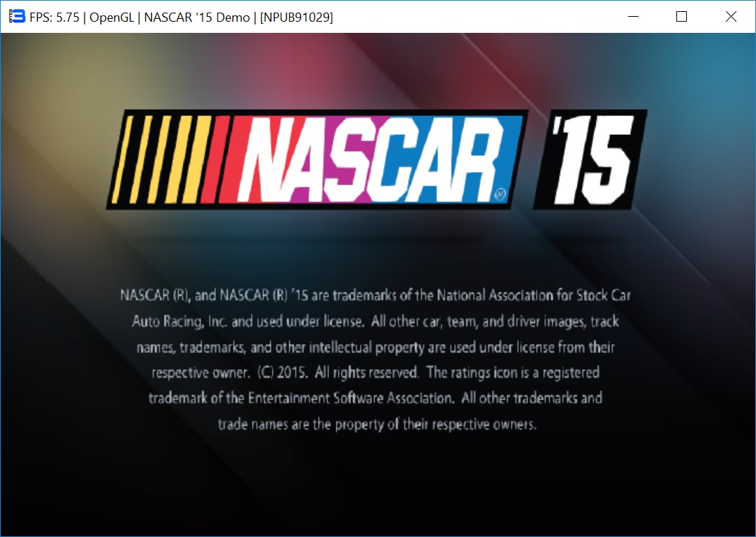Click the line 'trade names are the property'
Screen dimensions: 756x537
(x=377, y=424)
